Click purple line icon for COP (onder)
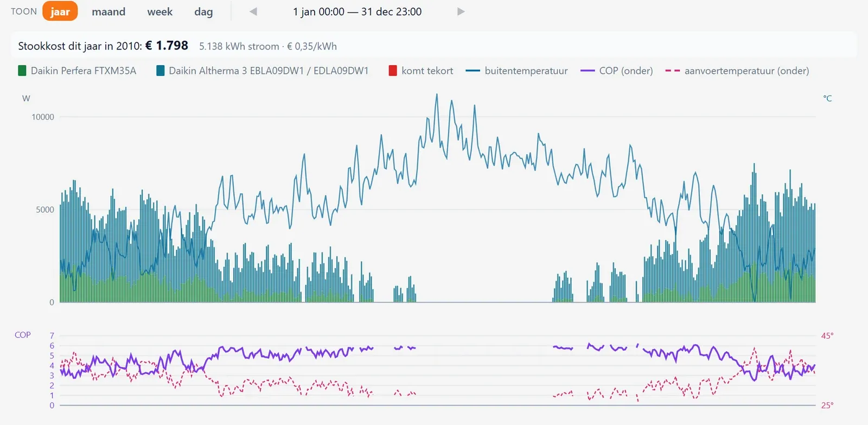Viewport: 868px width, 425px height. click(588, 71)
